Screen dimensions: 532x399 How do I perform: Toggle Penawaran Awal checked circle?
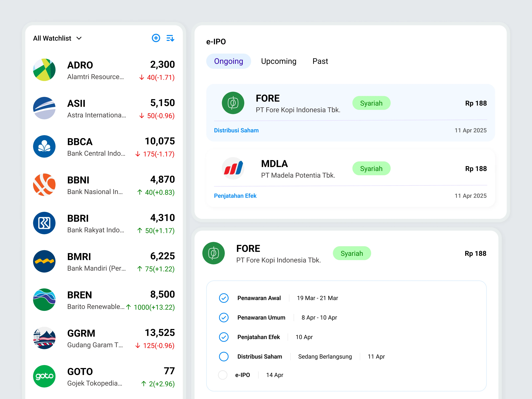(x=224, y=298)
